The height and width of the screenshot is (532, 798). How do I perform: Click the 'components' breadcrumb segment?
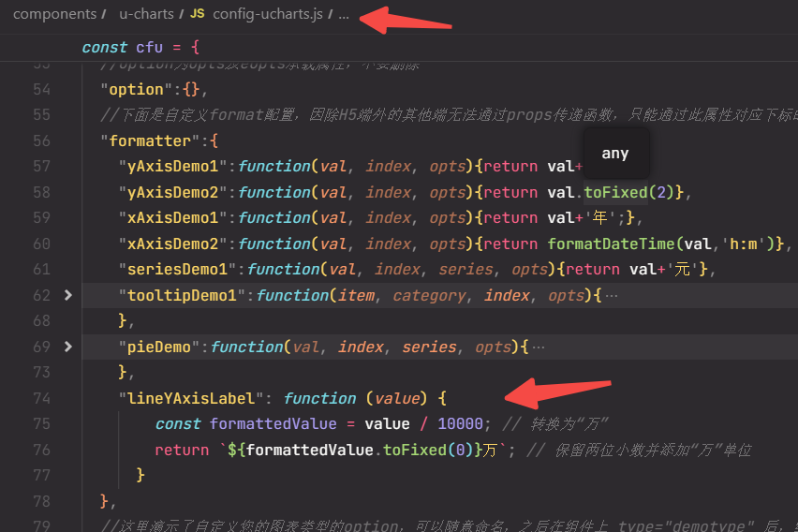click(x=54, y=14)
